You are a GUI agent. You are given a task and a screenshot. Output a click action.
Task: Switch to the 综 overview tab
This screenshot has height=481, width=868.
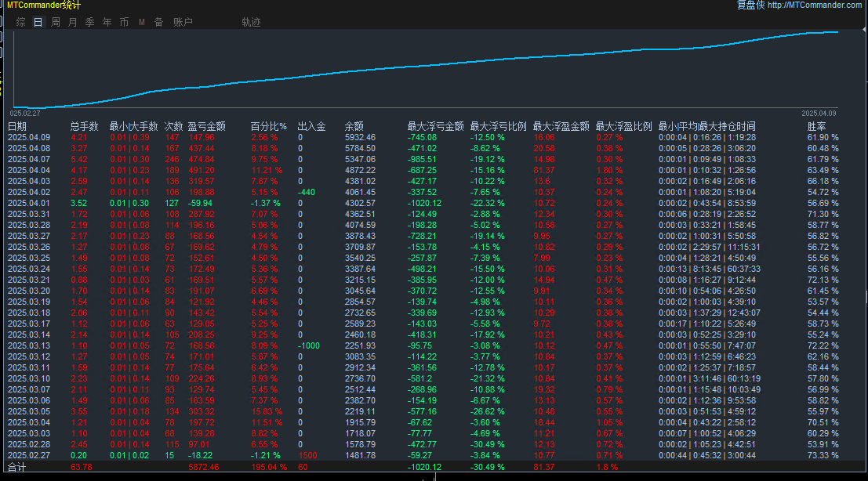[21, 22]
